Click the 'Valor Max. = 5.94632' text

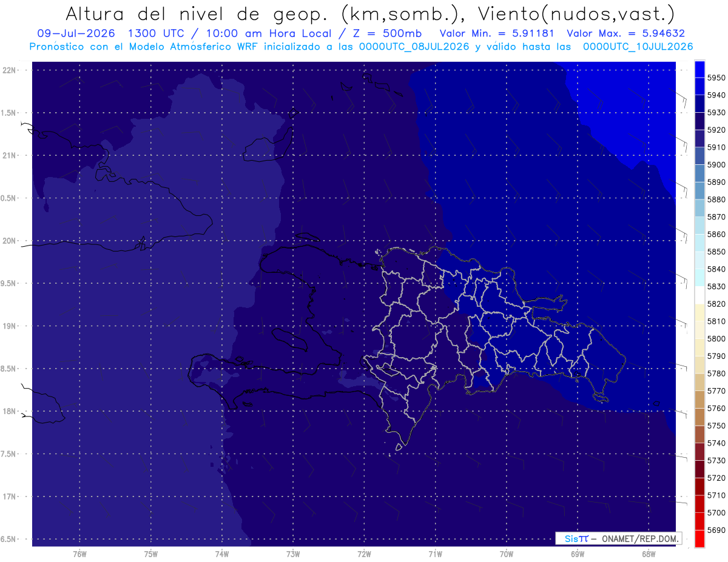(x=626, y=33)
